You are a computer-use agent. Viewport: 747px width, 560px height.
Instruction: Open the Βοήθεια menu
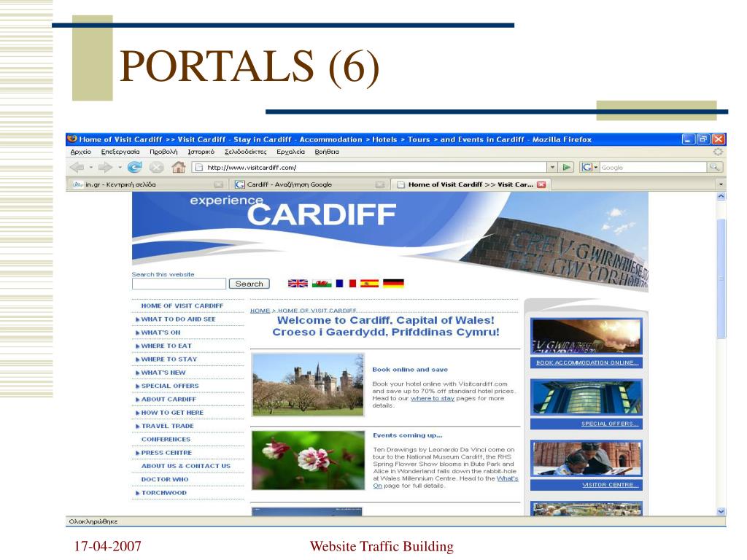[x=327, y=152]
